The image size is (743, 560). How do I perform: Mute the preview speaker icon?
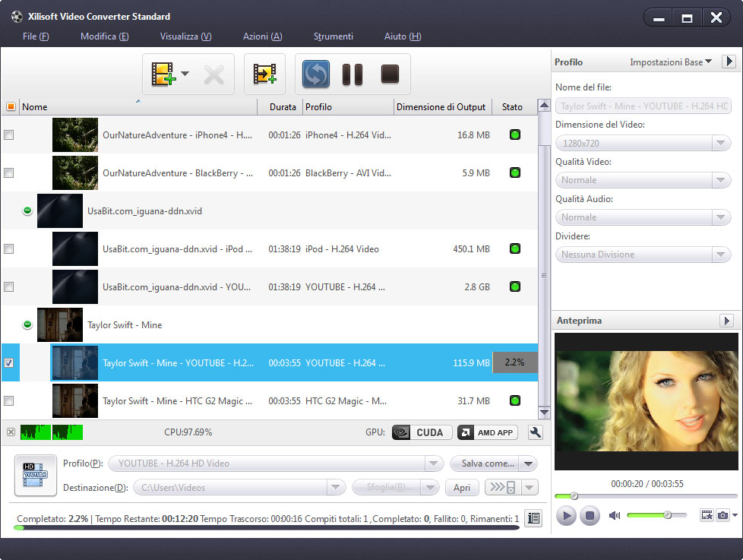point(615,515)
